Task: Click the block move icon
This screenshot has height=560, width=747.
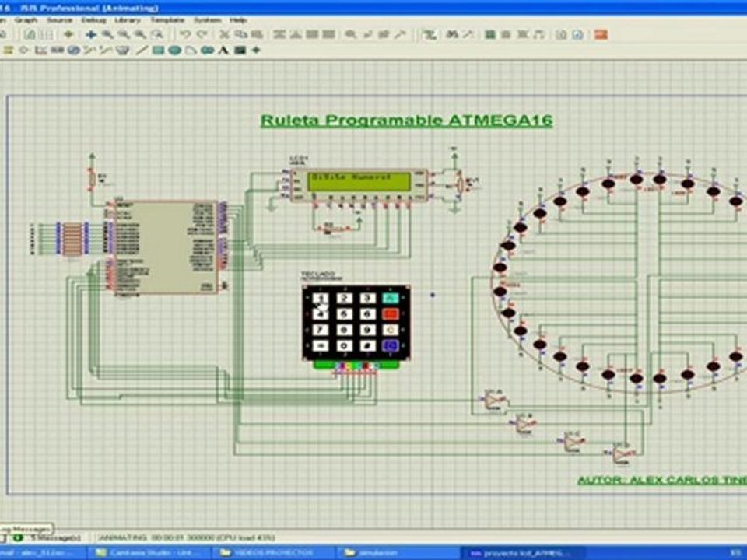Action: click(x=296, y=34)
